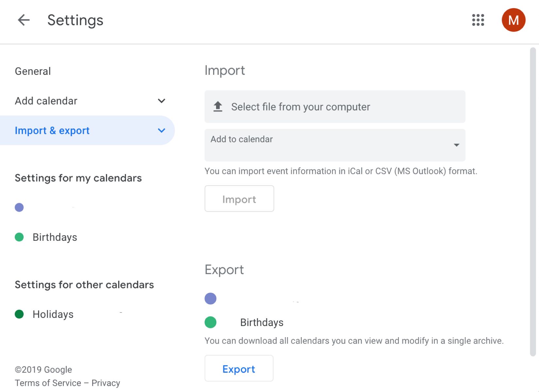Expand the Add calendar section
Screen dimensions: 539x392
161,101
